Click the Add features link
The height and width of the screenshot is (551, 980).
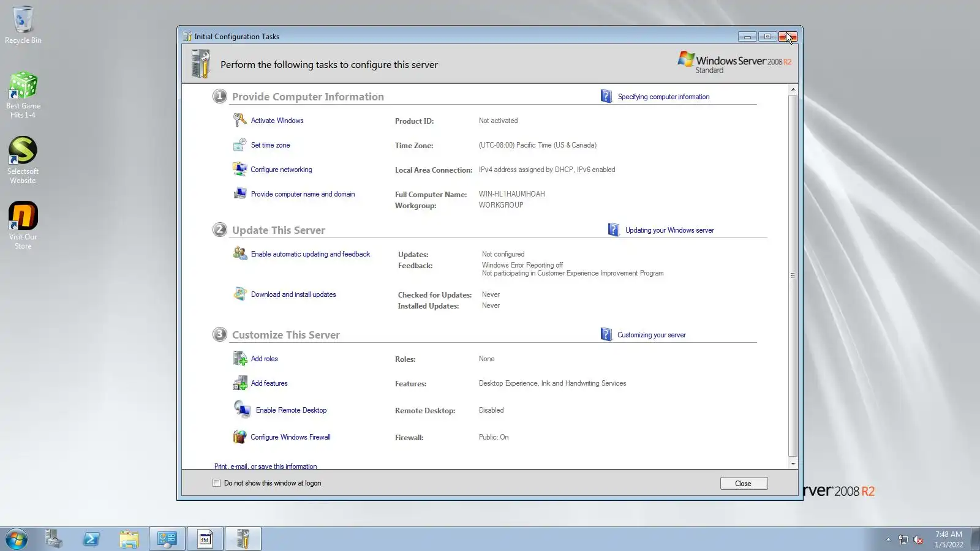click(269, 383)
